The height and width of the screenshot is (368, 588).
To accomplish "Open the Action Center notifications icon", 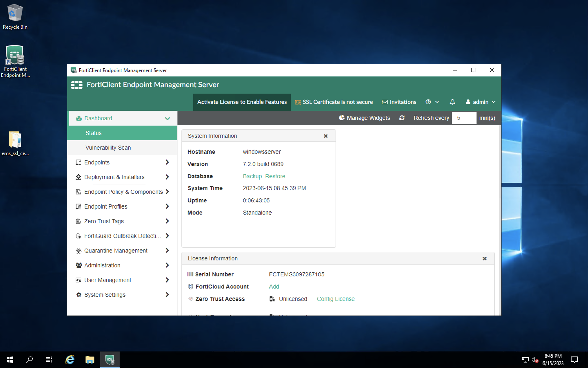I will pyautogui.click(x=574, y=359).
